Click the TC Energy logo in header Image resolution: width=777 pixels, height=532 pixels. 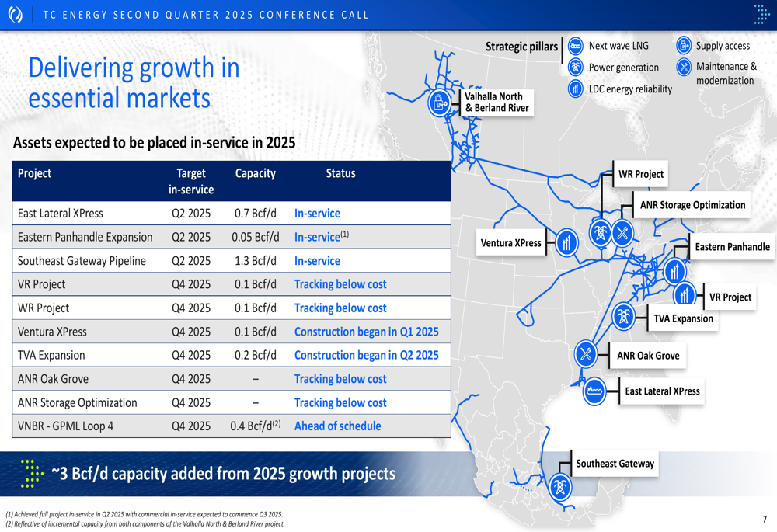(x=15, y=15)
